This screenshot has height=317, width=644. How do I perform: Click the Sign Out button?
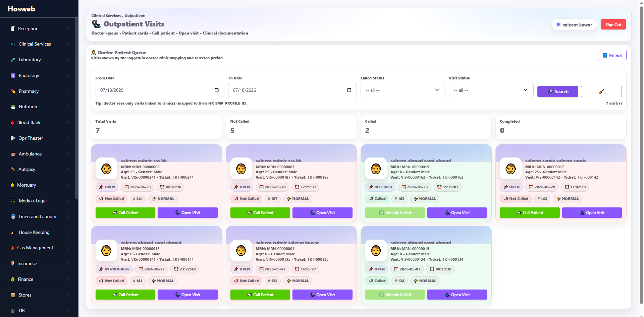tap(613, 24)
